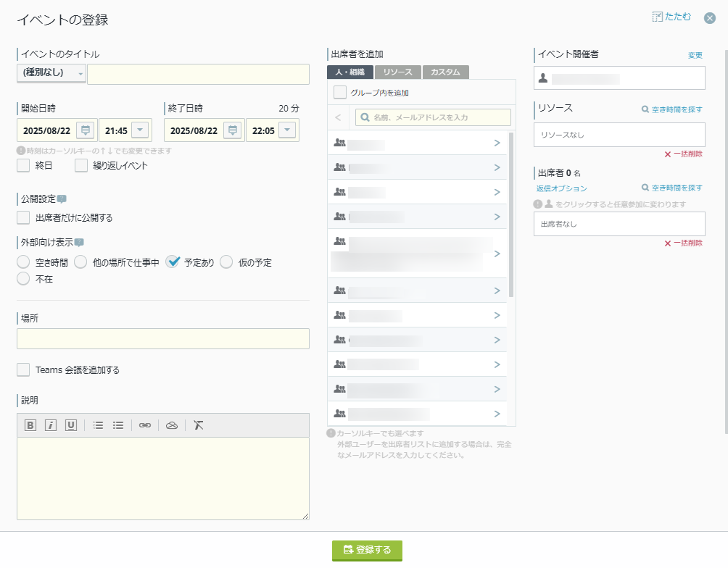The width and height of the screenshot is (728, 568).
Task: Open start date calendar picker
Action: pyautogui.click(x=86, y=130)
